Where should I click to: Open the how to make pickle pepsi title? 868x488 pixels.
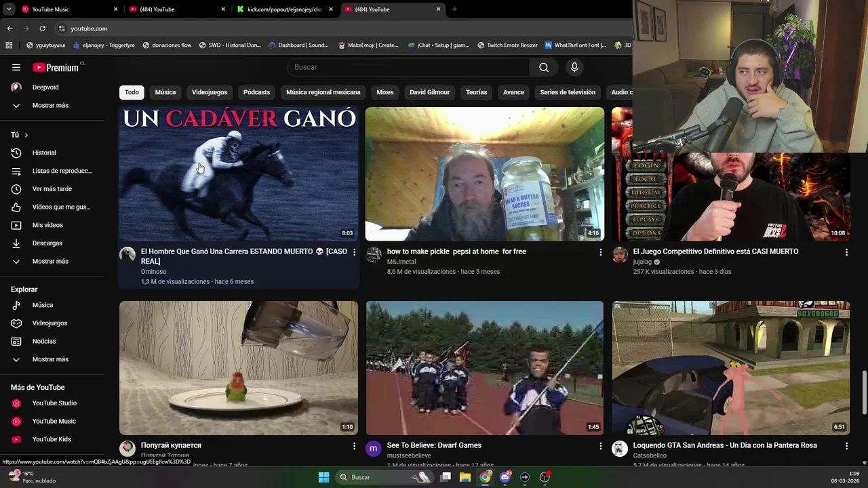[x=456, y=251]
